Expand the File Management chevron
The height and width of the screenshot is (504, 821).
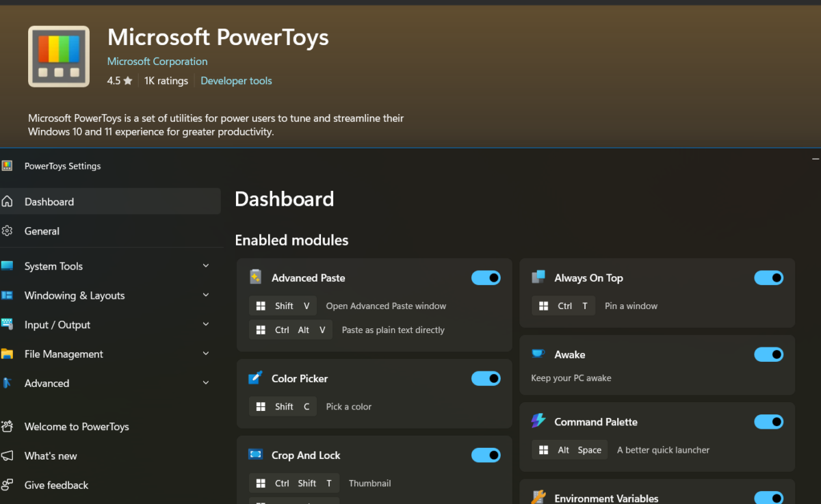click(x=206, y=354)
